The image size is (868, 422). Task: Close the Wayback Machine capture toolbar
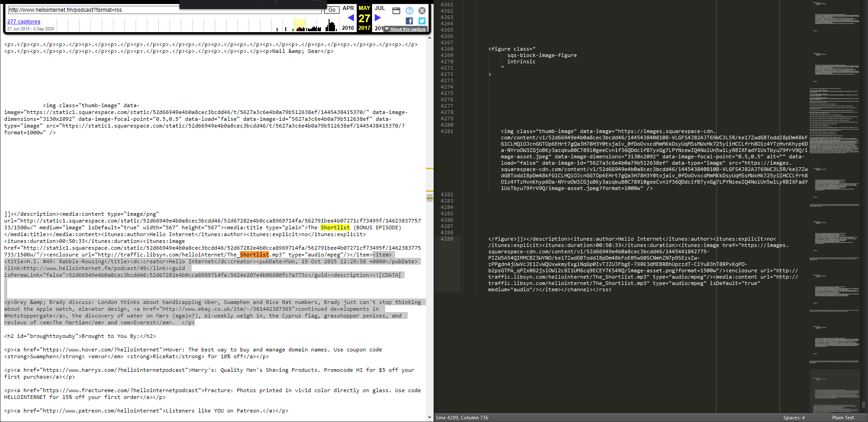click(x=422, y=10)
